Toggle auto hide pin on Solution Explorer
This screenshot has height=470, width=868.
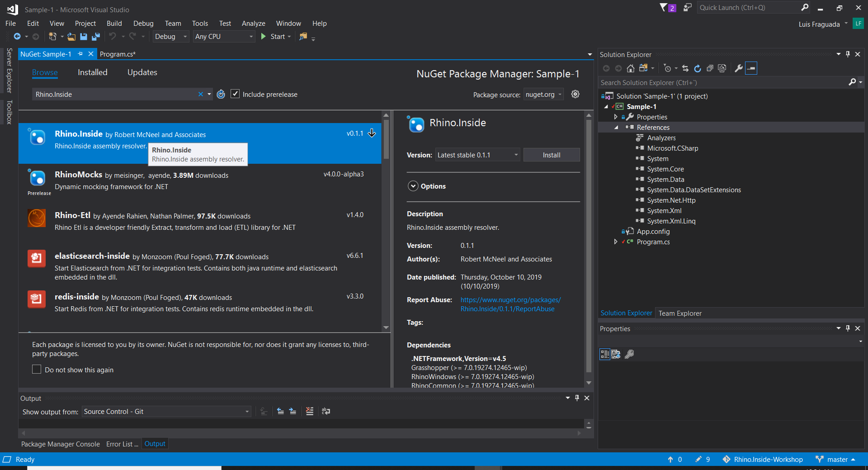coord(848,54)
